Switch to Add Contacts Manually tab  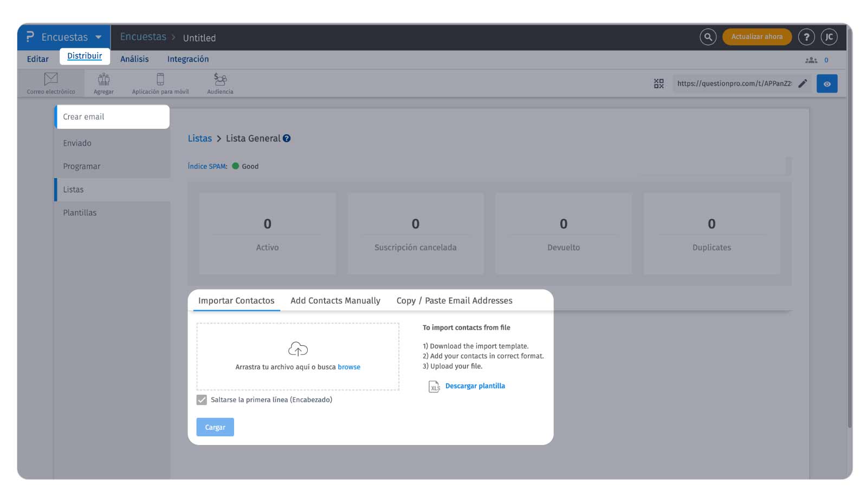(x=335, y=300)
